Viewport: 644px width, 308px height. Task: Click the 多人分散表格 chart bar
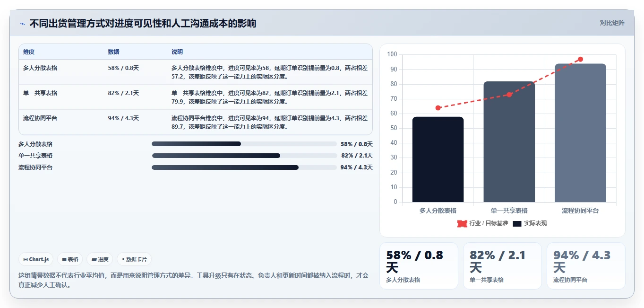(x=438, y=159)
